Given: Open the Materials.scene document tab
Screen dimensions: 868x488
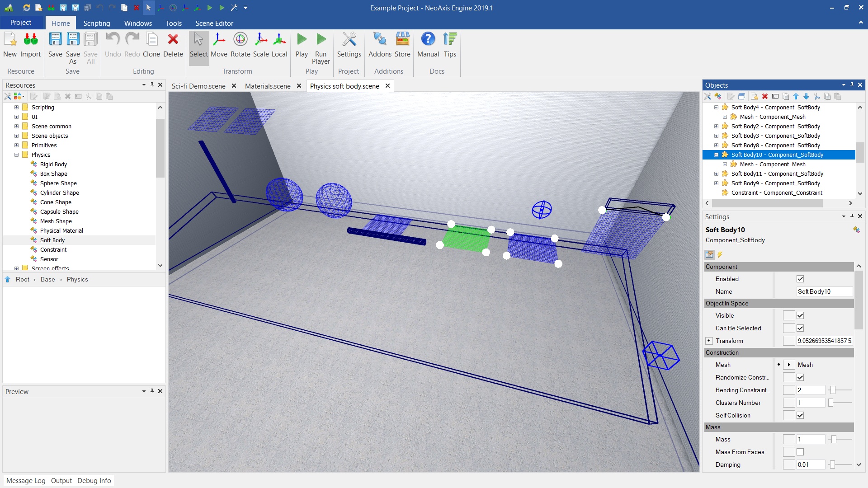Looking at the screenshot, I should pos(268,86).
